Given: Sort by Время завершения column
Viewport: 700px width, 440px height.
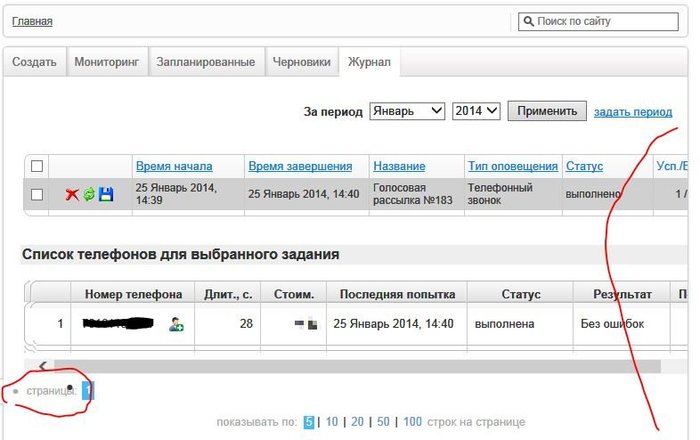Looking at the screenshot, I should pos(300,166).
